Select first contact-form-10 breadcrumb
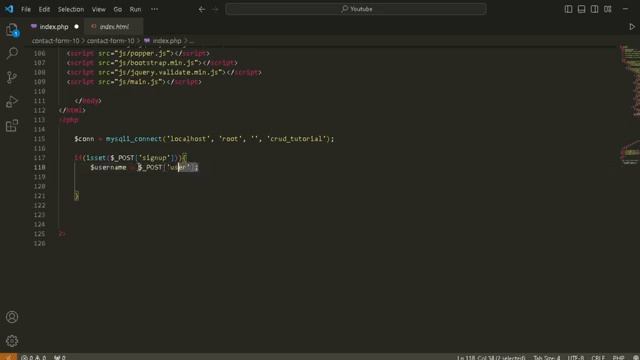The width and height of the screenshot is (640, 360). (56, 41)
